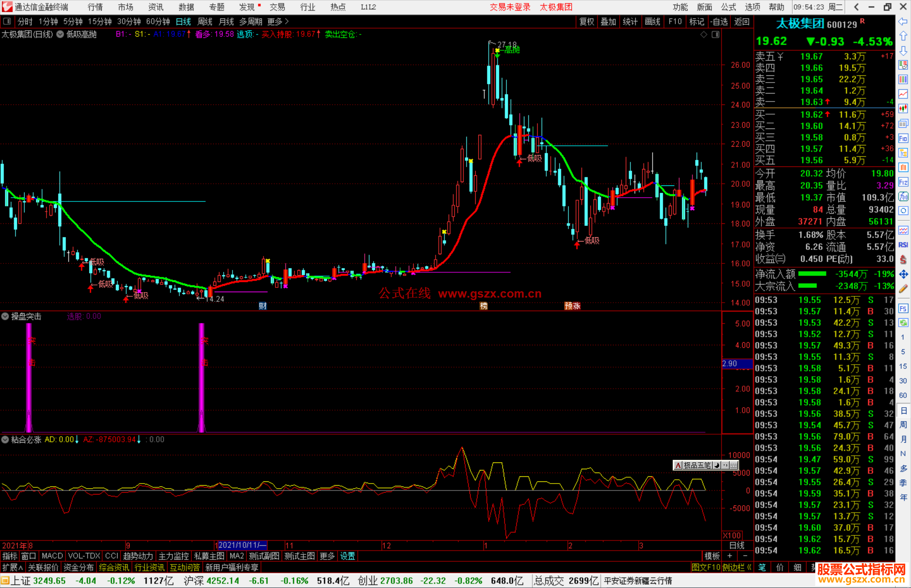Open the tree structure icon in sidebar
Screen dimensions: 911x588
coord(903,153)
